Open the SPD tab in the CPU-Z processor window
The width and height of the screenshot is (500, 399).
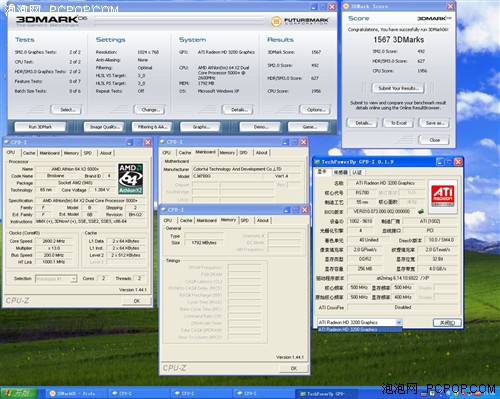point(88,153)
